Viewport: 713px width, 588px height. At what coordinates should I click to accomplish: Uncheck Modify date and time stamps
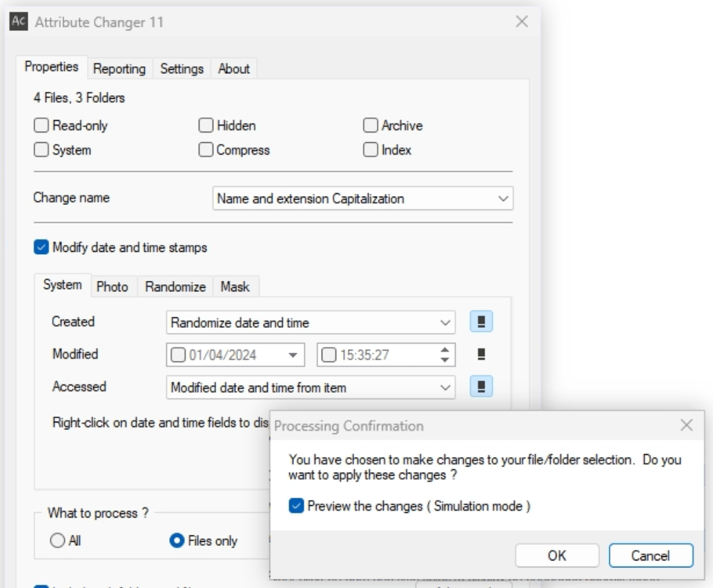[x=41, y=247]
